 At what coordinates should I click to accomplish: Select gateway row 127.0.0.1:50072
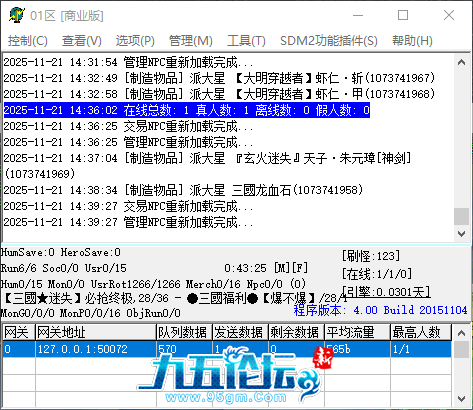(x=227, y=349)
